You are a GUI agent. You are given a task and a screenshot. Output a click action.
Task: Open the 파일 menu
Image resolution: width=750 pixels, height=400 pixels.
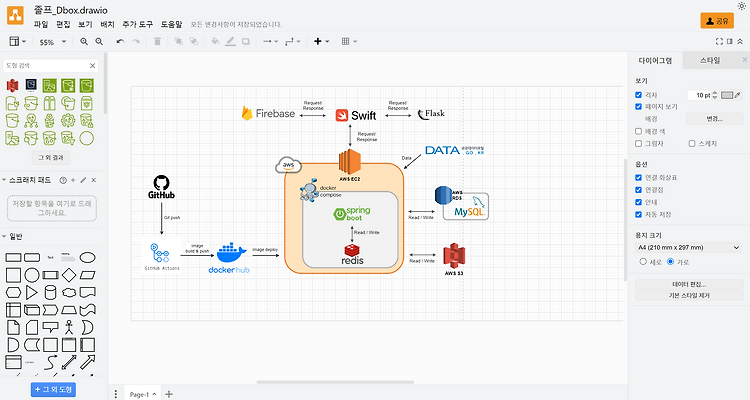tap(41, 24)
